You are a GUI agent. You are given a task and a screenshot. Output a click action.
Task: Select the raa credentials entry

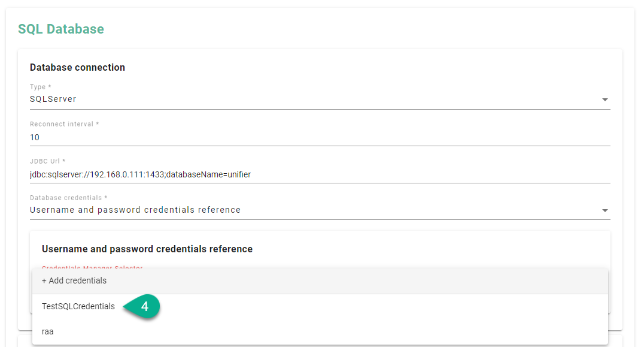[48, 331]
